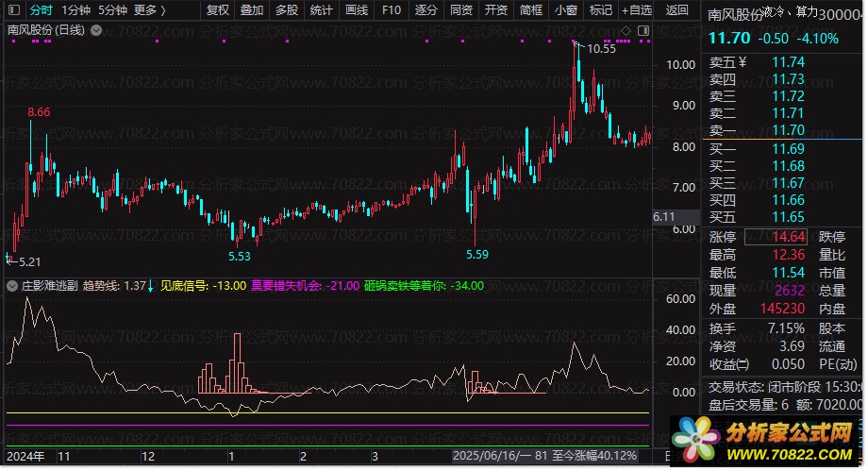Open the F10 company info
The image size is (868, 470).
pyautogui.click(x=392, y=10)
